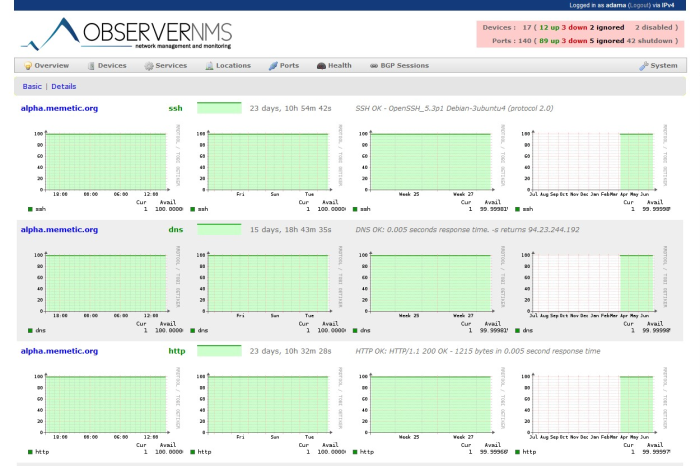Open the http weekly graph with Fri Sun Tue
Image resolution: width=700 pixels, height=466 pixels.
(268, 412)
